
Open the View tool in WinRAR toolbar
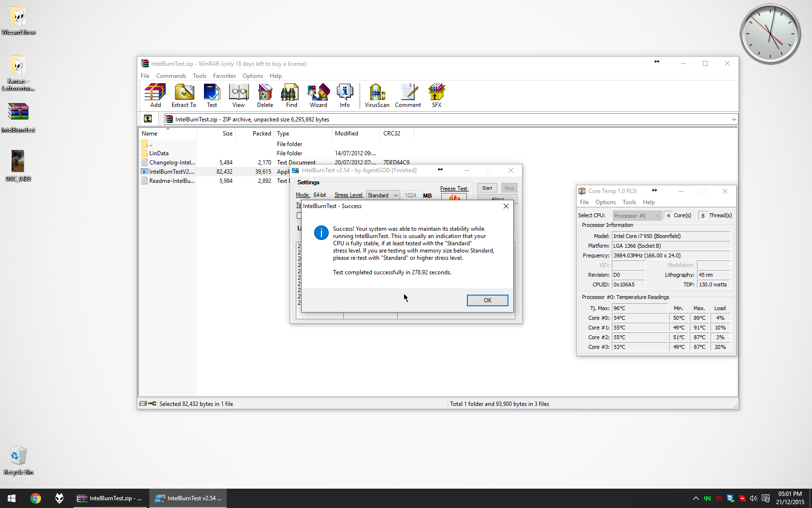238,95
